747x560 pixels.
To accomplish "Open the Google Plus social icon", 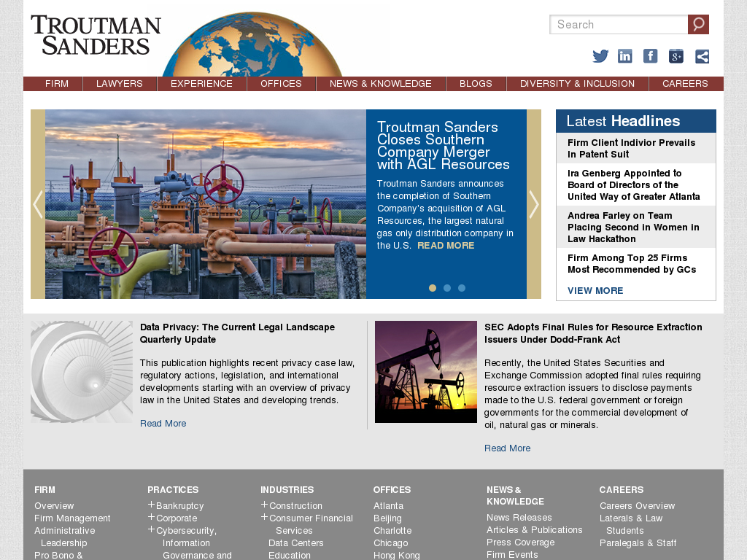I will point(676,56).
